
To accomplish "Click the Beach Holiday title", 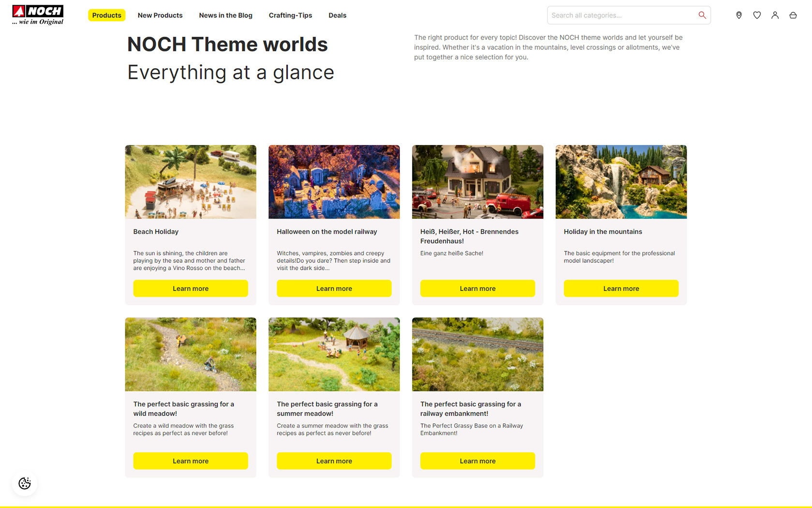I will point(156,232).
